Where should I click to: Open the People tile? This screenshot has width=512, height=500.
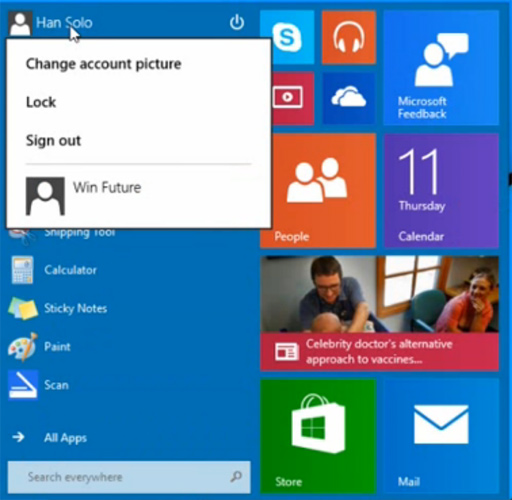(x=324, y=191)
